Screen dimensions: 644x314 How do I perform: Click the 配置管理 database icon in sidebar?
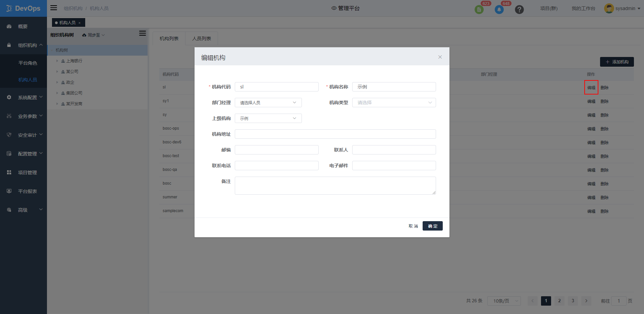9,154
